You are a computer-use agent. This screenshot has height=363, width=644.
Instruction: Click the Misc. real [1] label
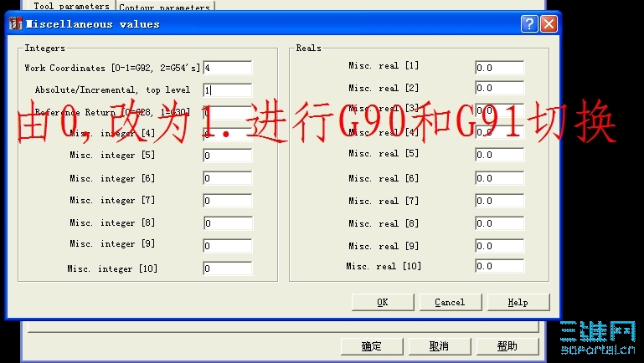click(x=384, y=65)
